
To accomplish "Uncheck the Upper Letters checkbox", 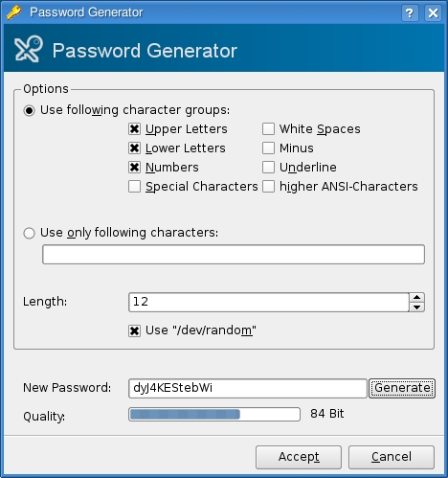I will (134, 128).
